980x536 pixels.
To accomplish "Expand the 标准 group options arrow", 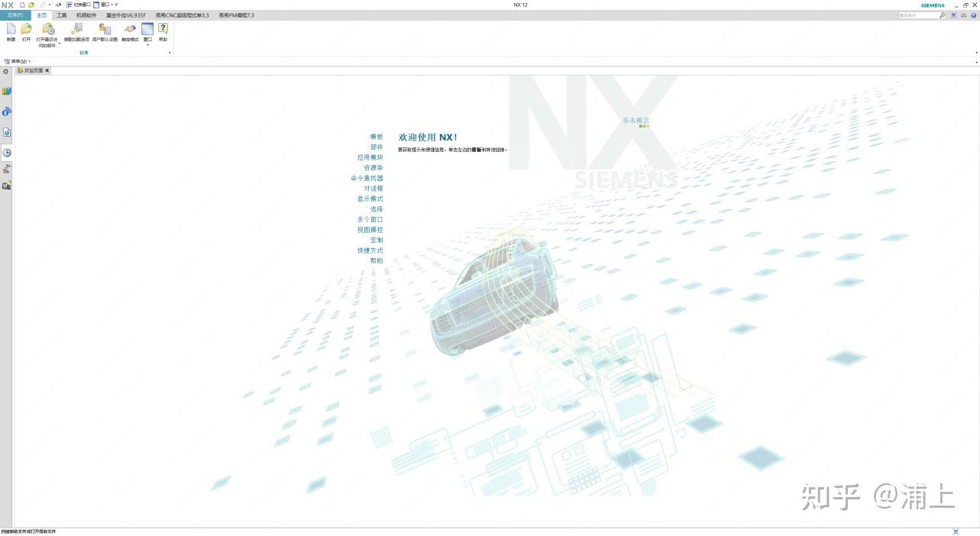I will click(x=170, y=53).
